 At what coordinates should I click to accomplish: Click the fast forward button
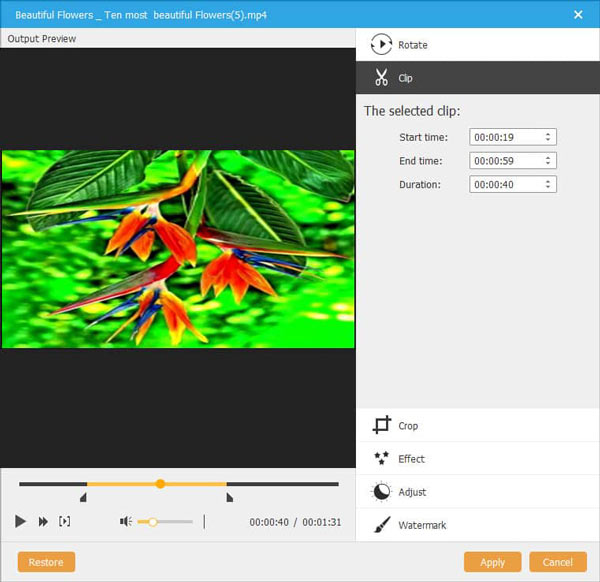(x=43, y=521)
